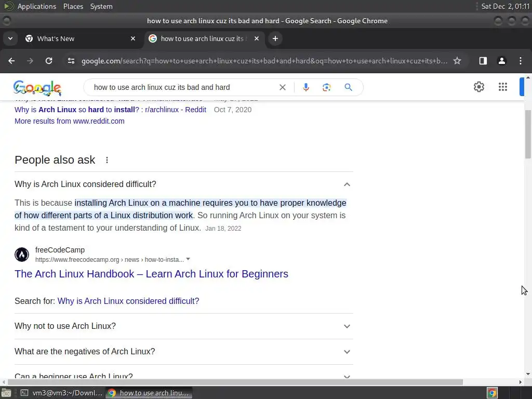Open new tab with plus button
The width and height of the screenshot is (532, 399).
[x=275, y=38]
